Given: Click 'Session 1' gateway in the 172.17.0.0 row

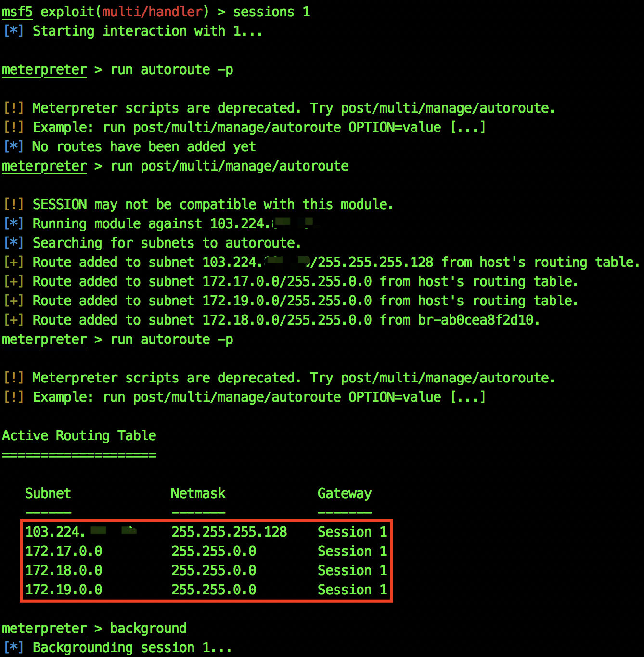Looking at the screenshot, I should 352,551.
